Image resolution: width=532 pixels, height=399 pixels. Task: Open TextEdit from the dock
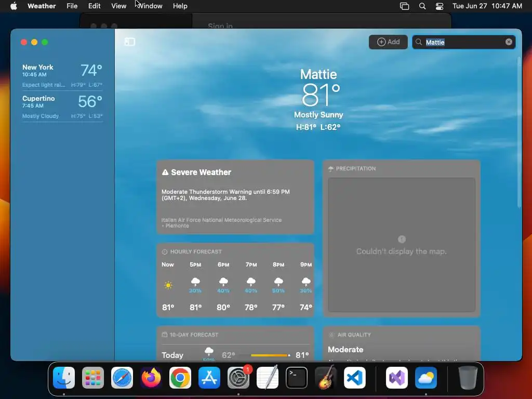coord(268,378)
